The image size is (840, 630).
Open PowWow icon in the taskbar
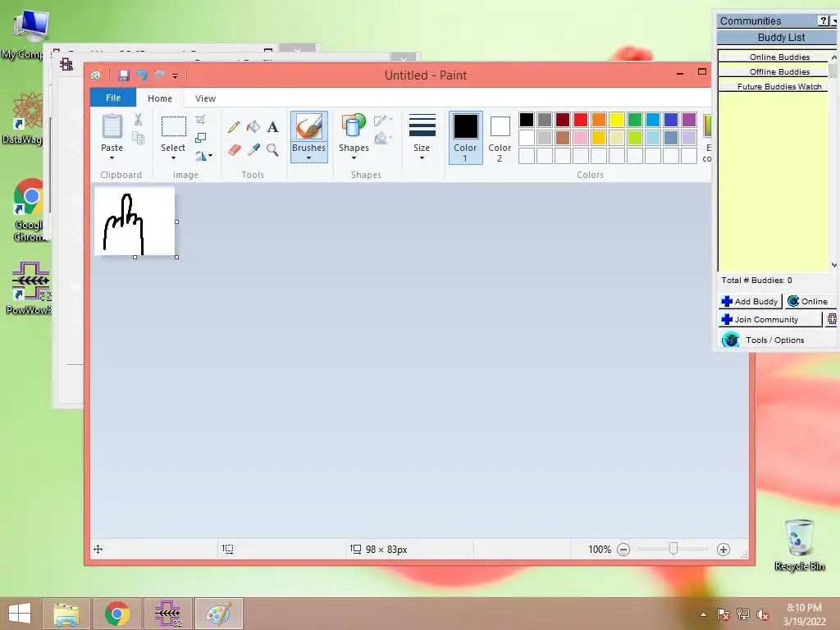[168, 614]
